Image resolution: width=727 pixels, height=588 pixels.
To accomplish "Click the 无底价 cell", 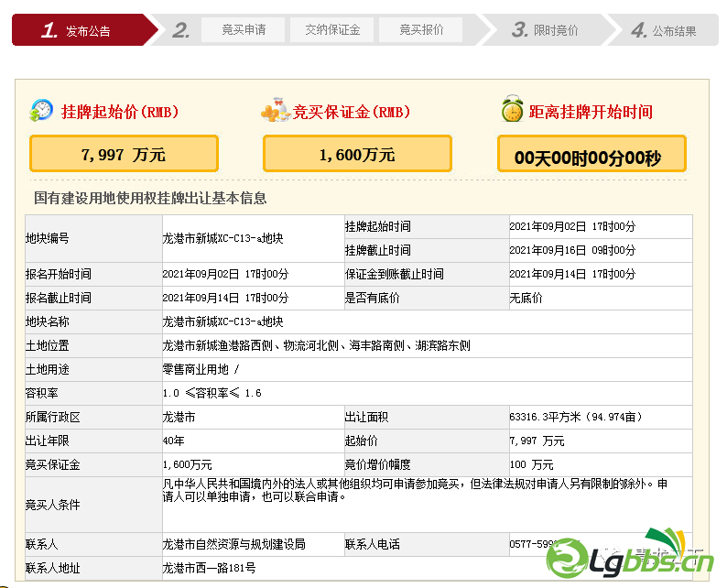I will [601, 298].
